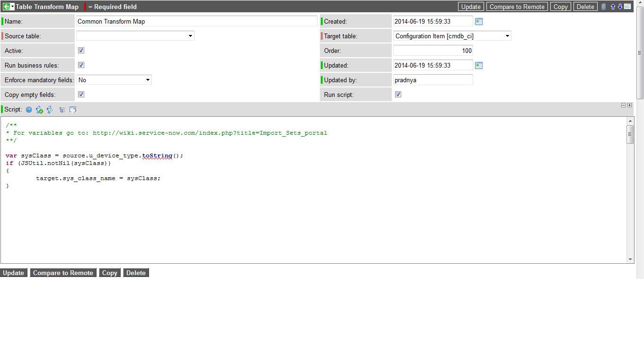This screenshot has height=363, width=644.
Task: Open the calendar picker for Updated field
Action: pos(478,65)
